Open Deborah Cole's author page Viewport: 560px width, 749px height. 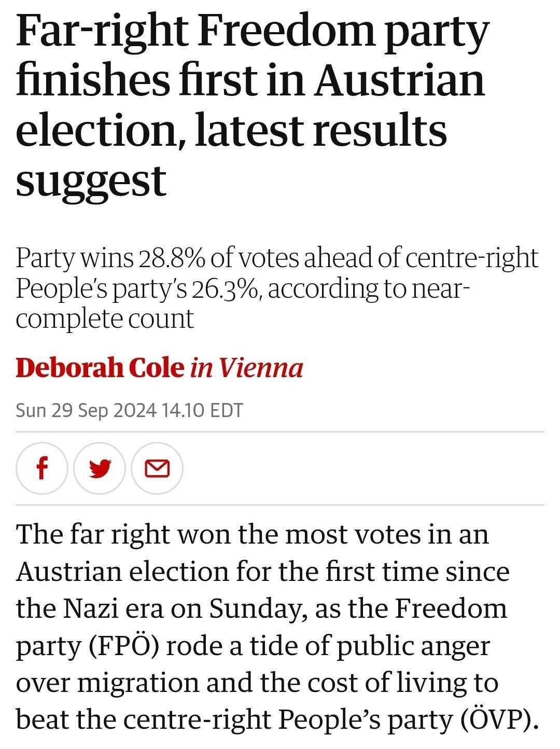pyautogui.click(x=100, y=368)
